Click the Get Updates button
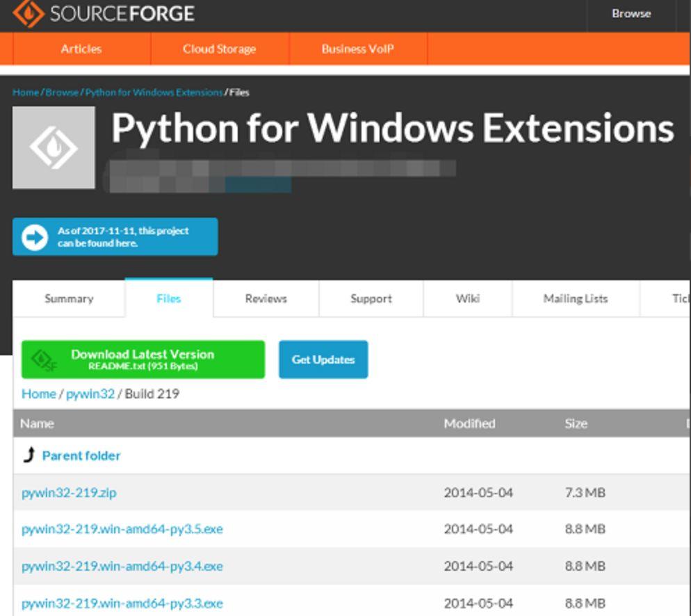 [x=323, y=359]
